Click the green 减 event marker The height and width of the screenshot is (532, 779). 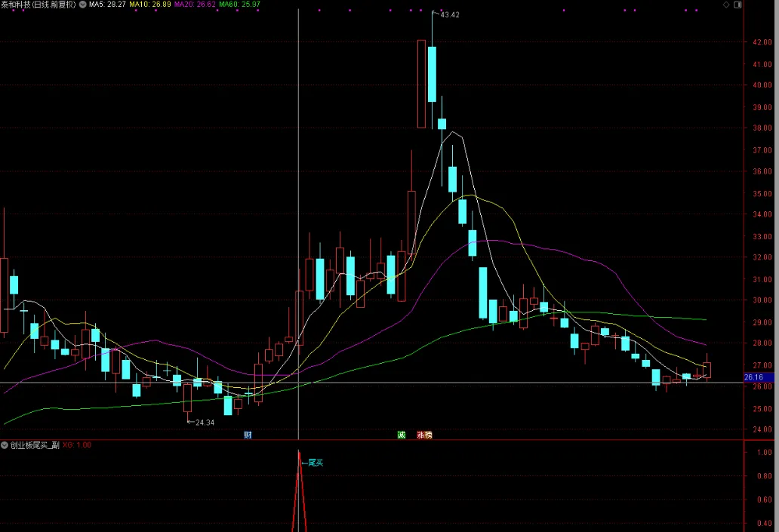click(x=402, y=435)
